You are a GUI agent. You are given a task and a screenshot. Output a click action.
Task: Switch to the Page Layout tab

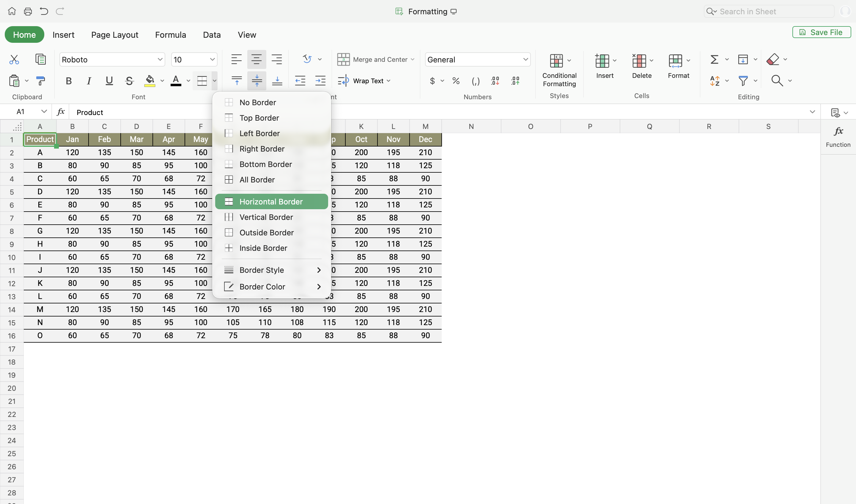click(x=115, y=35)
